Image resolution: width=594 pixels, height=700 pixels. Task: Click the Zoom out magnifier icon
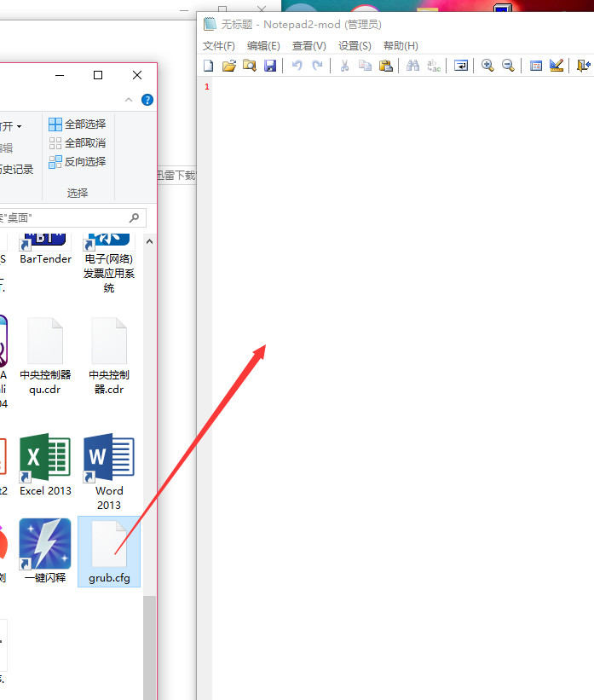508,66
